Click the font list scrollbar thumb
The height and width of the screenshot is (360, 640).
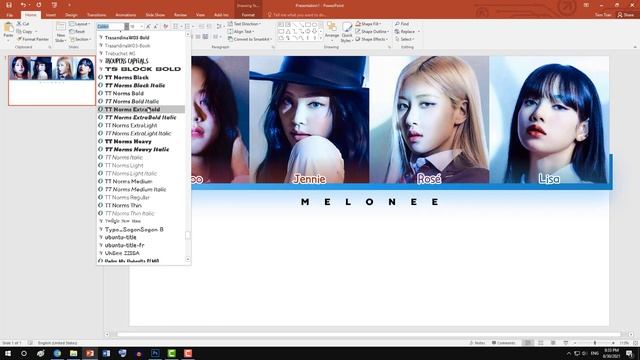click(188, 236)
